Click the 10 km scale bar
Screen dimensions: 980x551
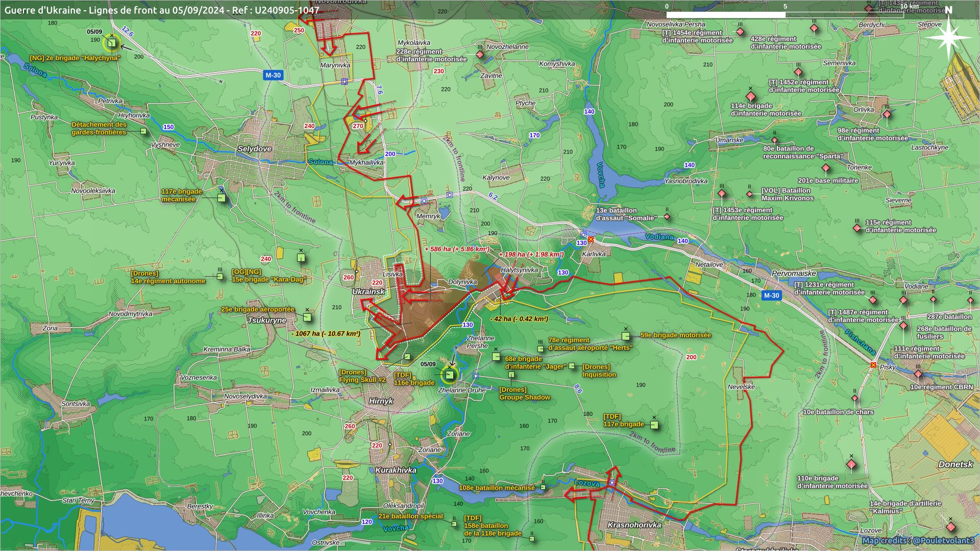point(785,14)
